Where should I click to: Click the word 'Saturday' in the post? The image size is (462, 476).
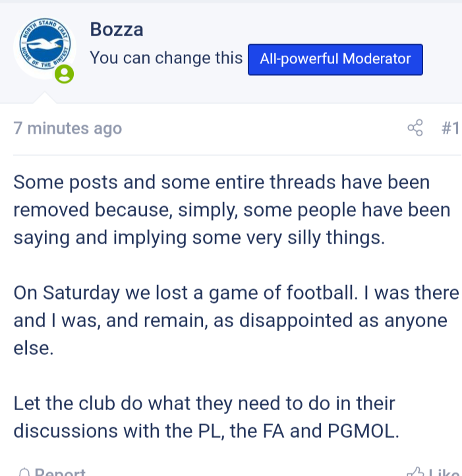81,293
